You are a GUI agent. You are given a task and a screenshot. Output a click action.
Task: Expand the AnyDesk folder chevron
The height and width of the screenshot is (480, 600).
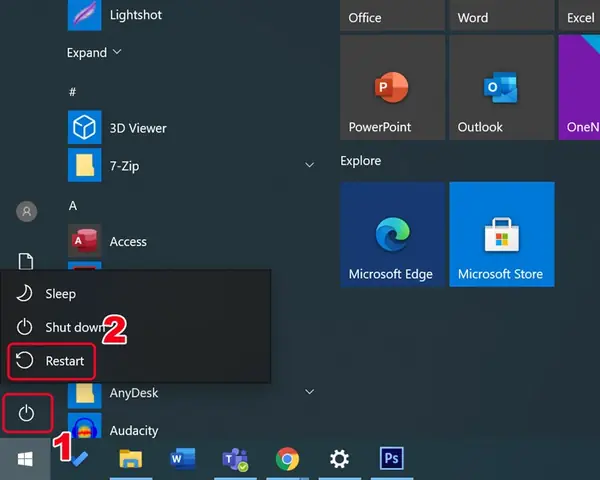pyautogui.click(x=309, y=392)
